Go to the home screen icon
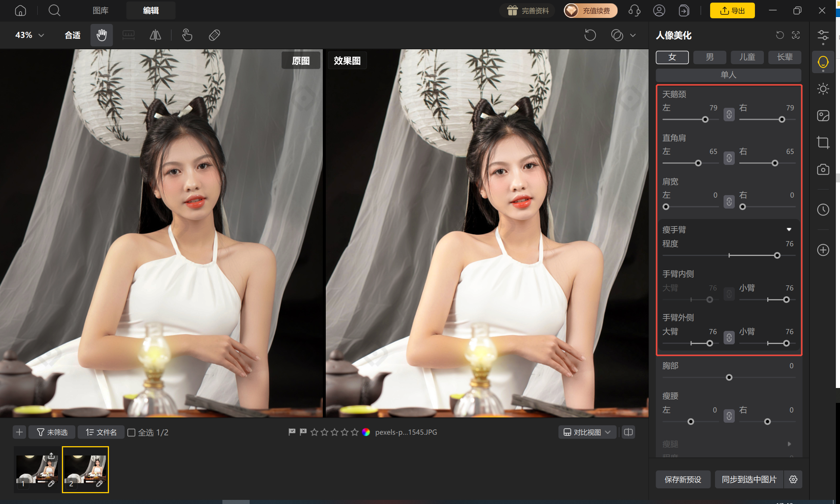 click(20, 10)
